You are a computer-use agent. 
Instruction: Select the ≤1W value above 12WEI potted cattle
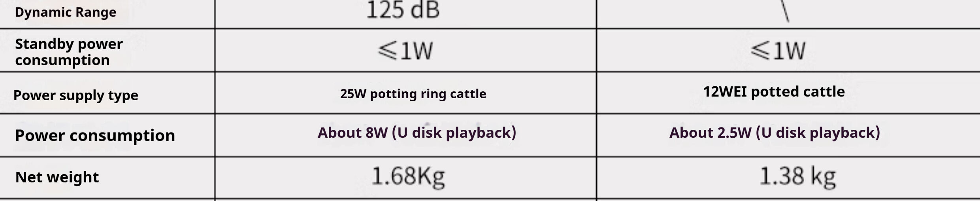pos(778,51)
